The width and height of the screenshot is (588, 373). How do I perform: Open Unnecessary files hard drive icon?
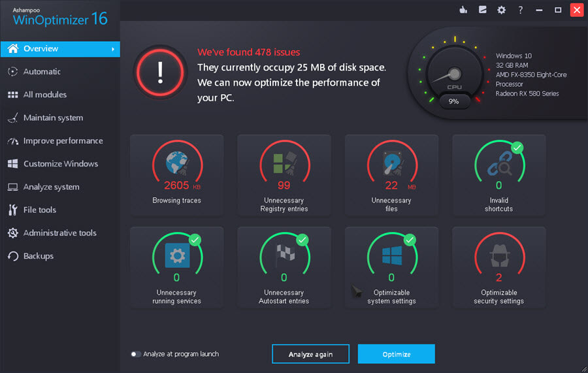coord(392,163)
